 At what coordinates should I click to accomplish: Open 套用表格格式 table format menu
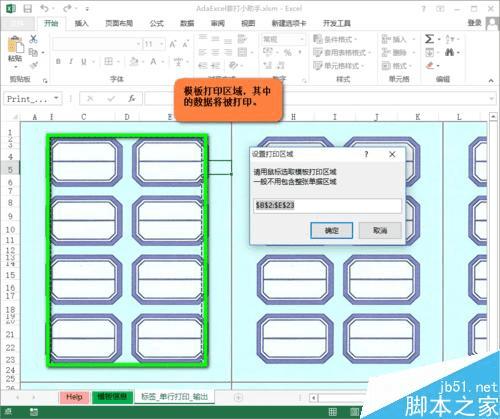point(342,53)
